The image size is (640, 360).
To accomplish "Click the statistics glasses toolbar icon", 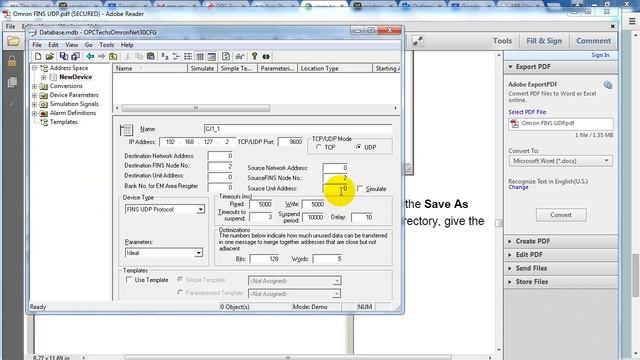I will [x=240, y=56].
